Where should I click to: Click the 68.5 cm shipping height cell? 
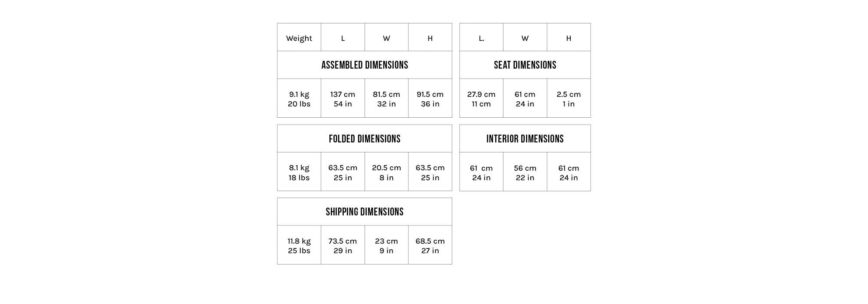pyautogui.click(x=430, y=246)
